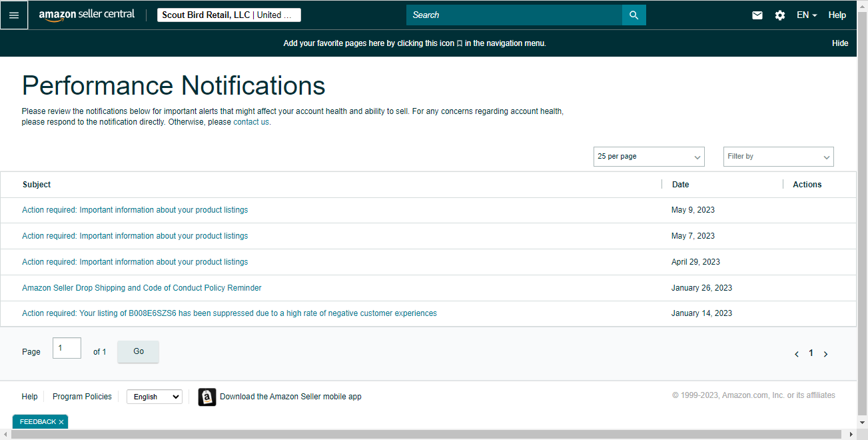This screenshot has width=868, height=440.
Task: Click the Search input field
Action: 514,15
